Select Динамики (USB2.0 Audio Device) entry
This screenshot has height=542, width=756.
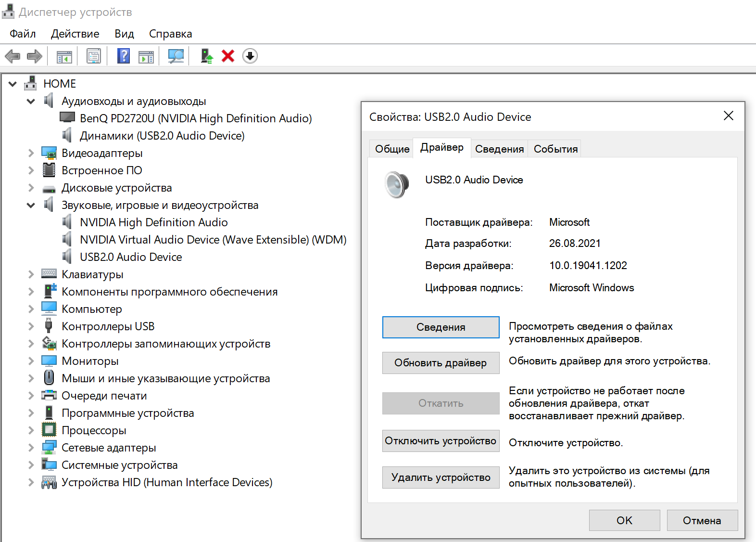pyautogui.click(x=162, y=136)
